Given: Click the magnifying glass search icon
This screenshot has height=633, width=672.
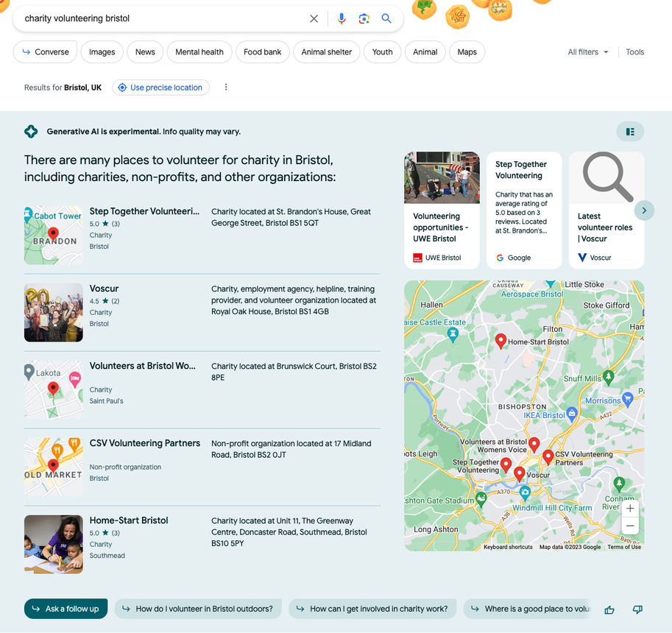Looking at the screenshot, I should coord(386,18).
